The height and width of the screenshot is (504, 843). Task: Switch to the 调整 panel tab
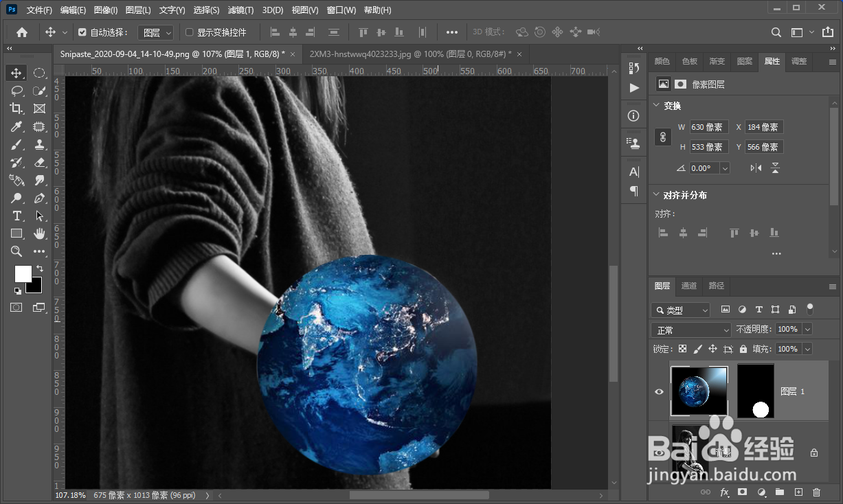pos(799,61)
